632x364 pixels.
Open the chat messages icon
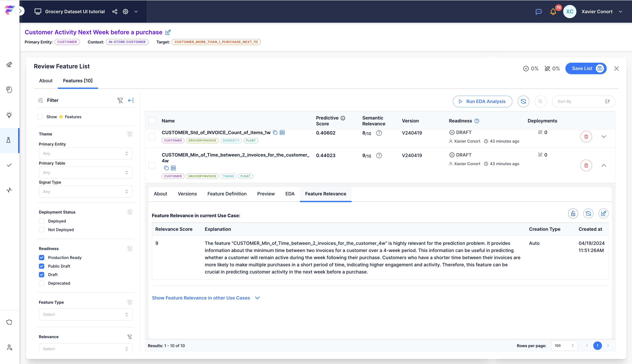click(538, 12)
